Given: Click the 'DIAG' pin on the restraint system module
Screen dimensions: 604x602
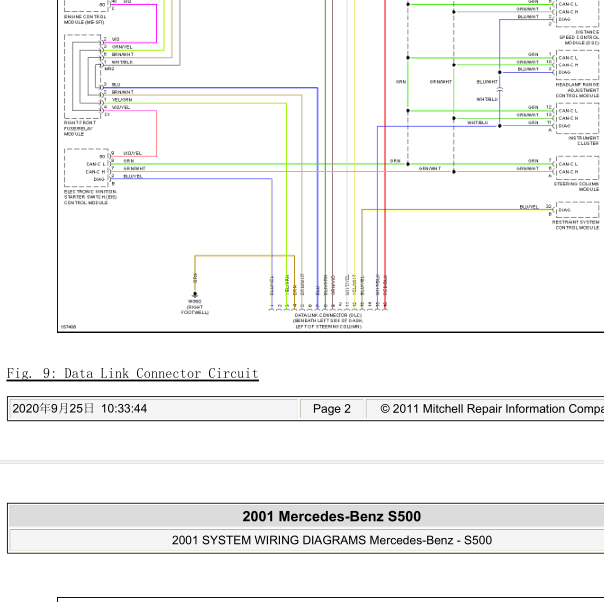Looking at the screenshot, I should click(x=564, y=210).
